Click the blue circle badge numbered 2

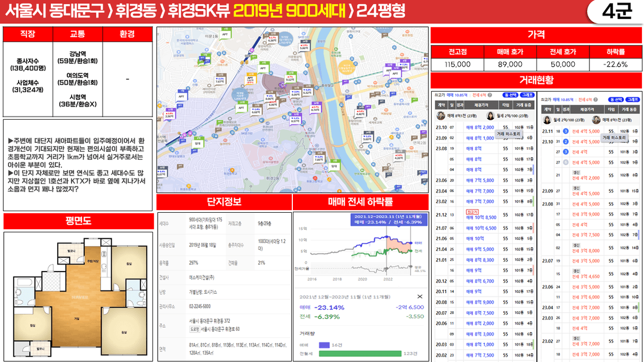[x=565, y=141]
